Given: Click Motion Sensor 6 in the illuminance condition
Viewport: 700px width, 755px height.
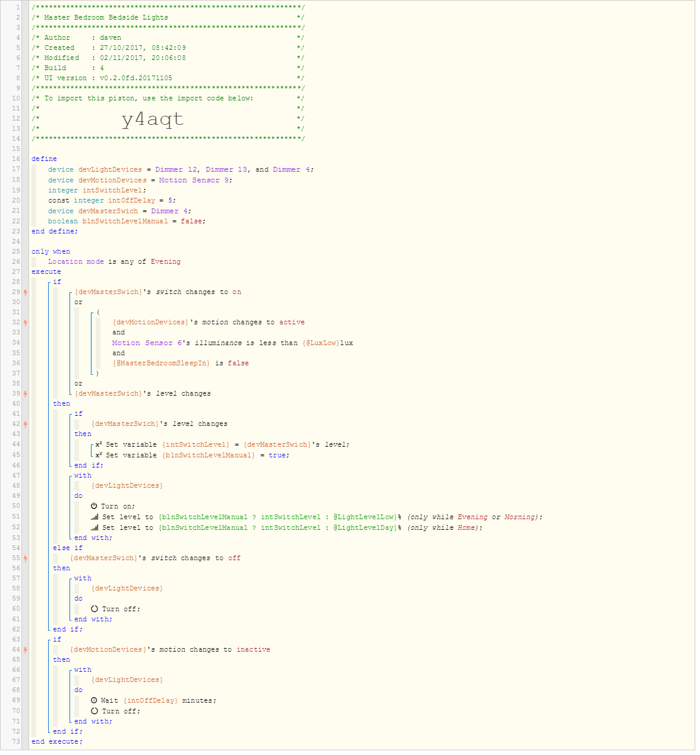Looking at the screenshot, I should 147,343.
